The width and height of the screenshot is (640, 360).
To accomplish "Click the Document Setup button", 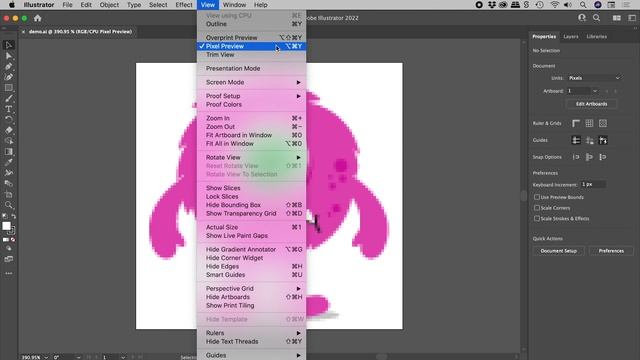I will (558, 251).
